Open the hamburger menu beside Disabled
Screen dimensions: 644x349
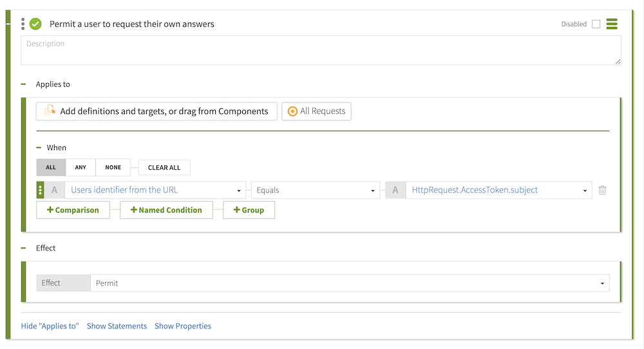(x=612, y=24)
